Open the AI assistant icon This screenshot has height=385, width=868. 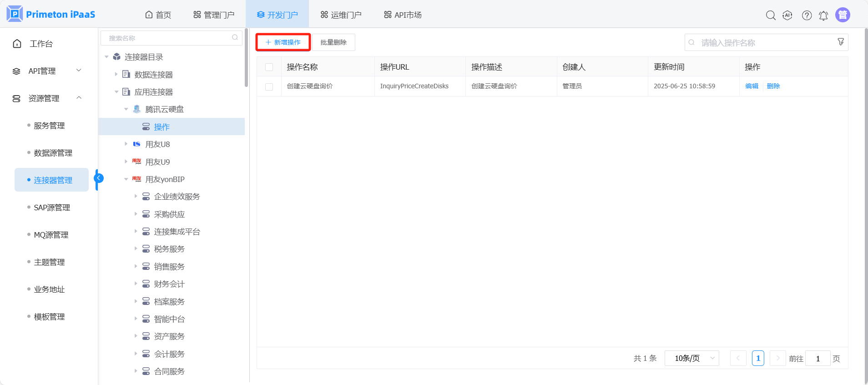coord(787,15)
